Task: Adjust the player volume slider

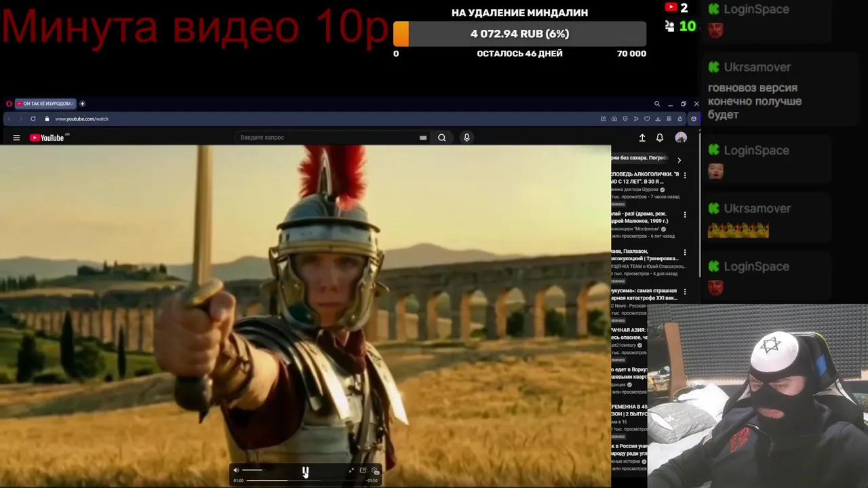Action: click(252, 470)
